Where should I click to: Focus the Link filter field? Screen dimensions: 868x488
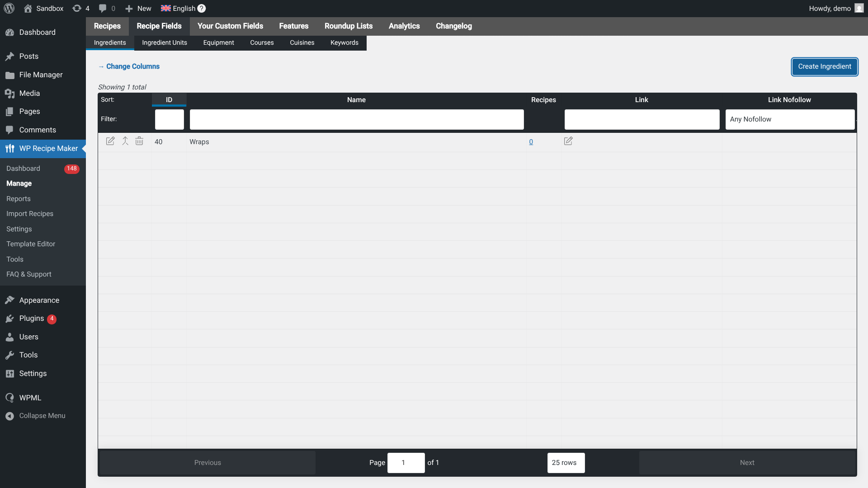[642, 119]
